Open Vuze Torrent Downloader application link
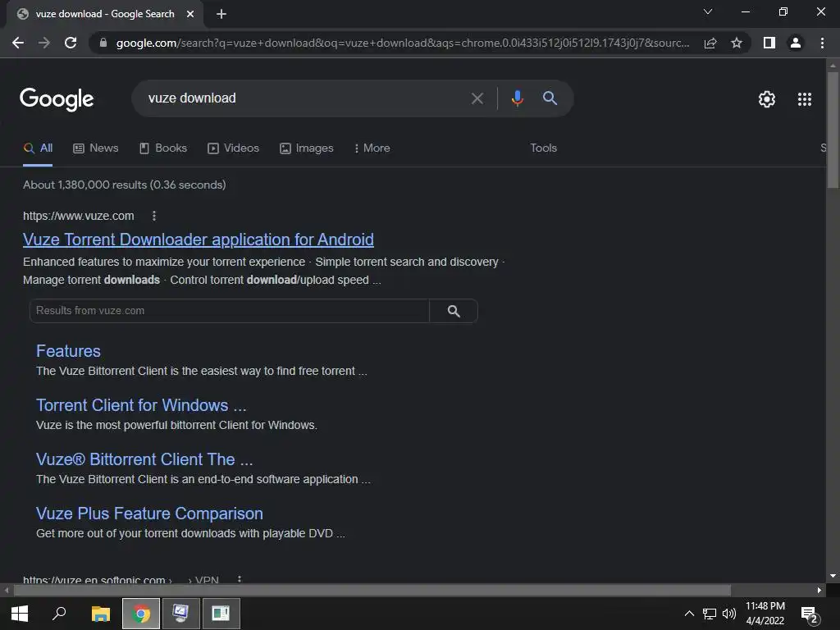This screenshot has width=840, height=630. tap(199, 240)
